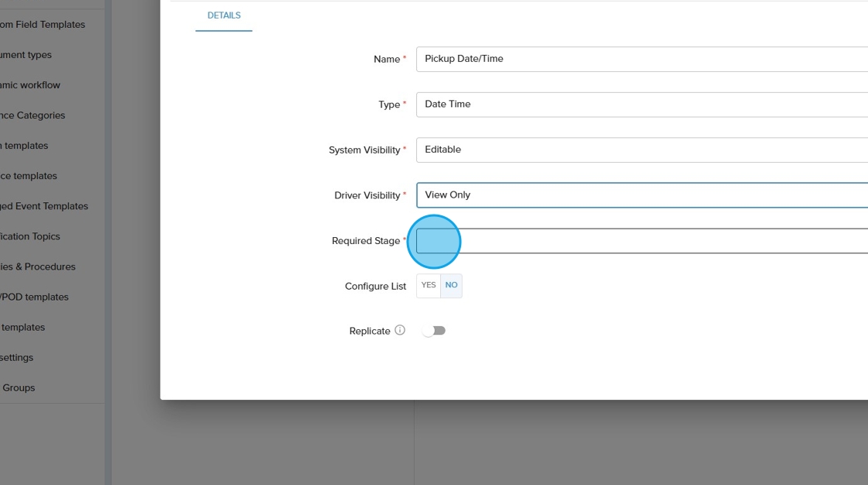Open Custom Field Templates in sidebar
This screenshot has width=868, height=485.
[42, 25]
